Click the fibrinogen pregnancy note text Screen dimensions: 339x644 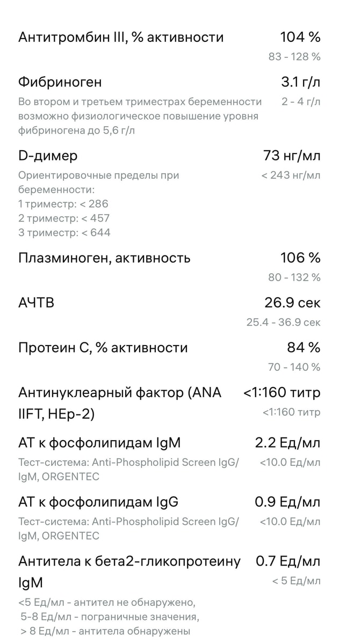[x=140, y=116]
